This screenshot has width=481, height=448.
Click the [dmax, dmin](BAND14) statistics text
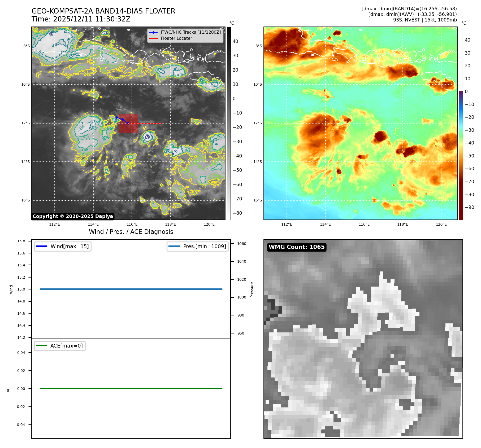[x=409, y=9]
